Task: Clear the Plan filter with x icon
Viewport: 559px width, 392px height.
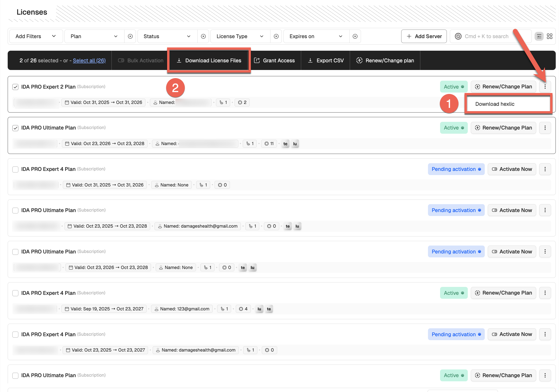Action: coord(130,36)
